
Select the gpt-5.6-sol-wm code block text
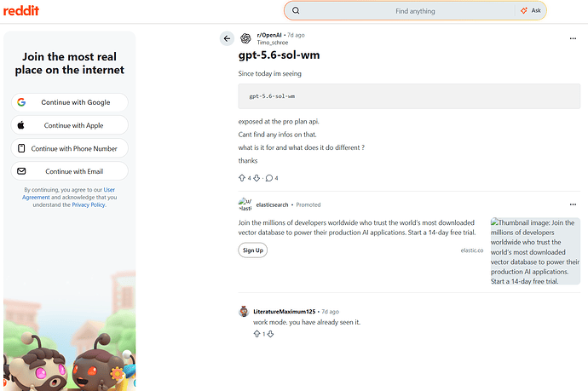272,96
